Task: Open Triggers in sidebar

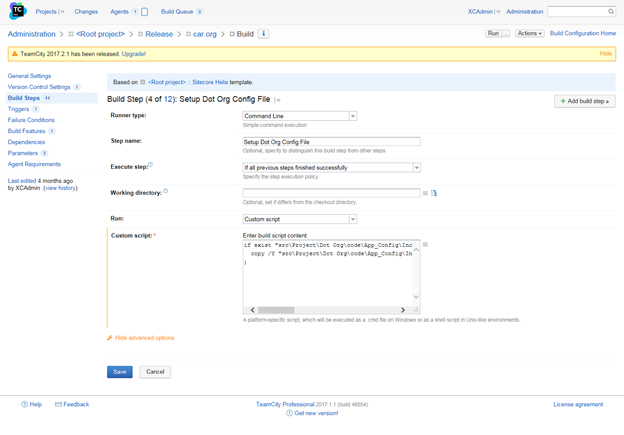Action: (18, 109)
